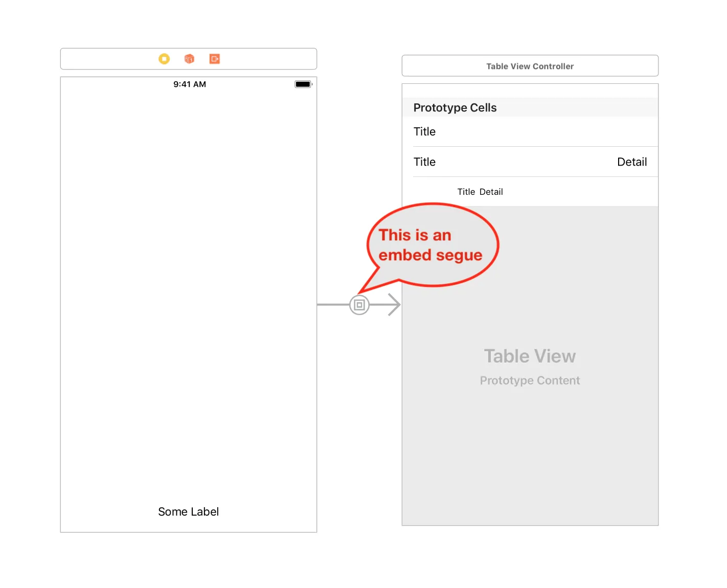Image resolution: width=727 pixels, height=588 pixels.
Task: Click the orange Exit icon
Action: 215,59
